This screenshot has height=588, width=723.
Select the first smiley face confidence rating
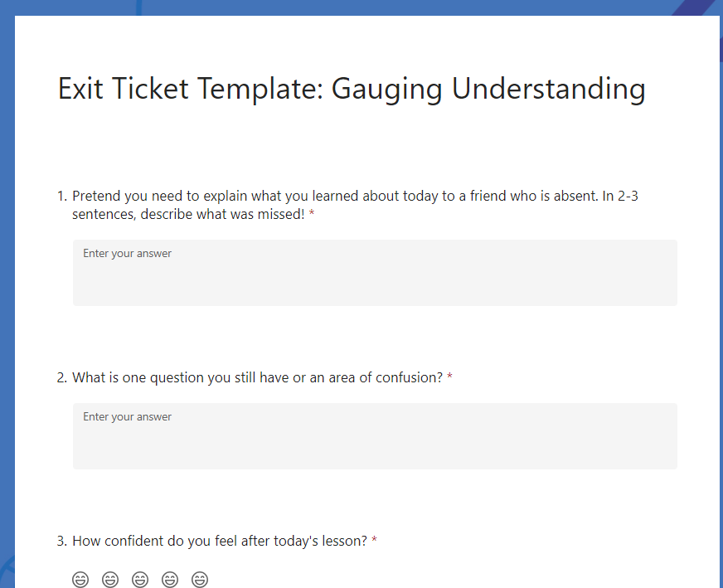[x=80, y=579]
